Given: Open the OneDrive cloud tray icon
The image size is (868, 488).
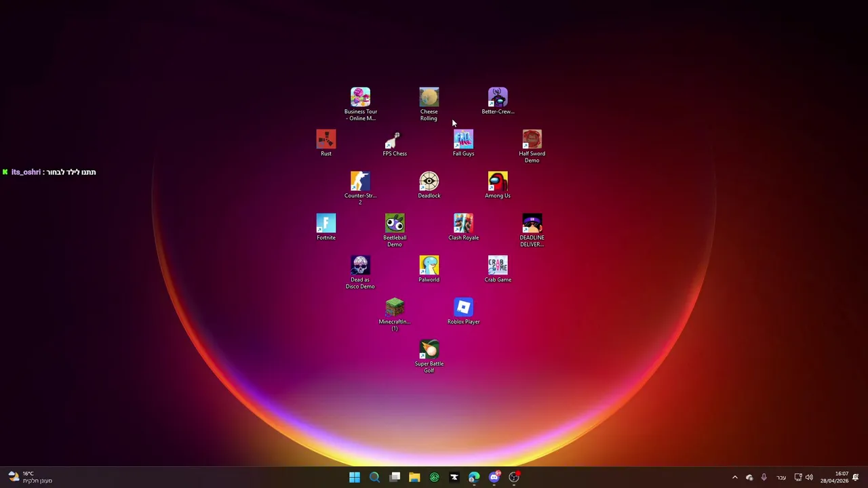Looking at the screenshot, I should pyautogui.click(x=749, y=477).
